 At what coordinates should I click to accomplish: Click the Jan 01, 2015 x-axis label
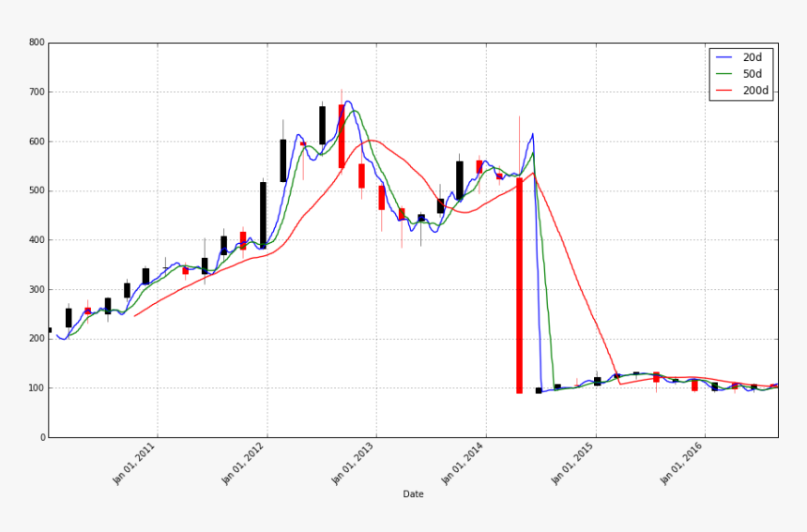click(x=571, y=464)
